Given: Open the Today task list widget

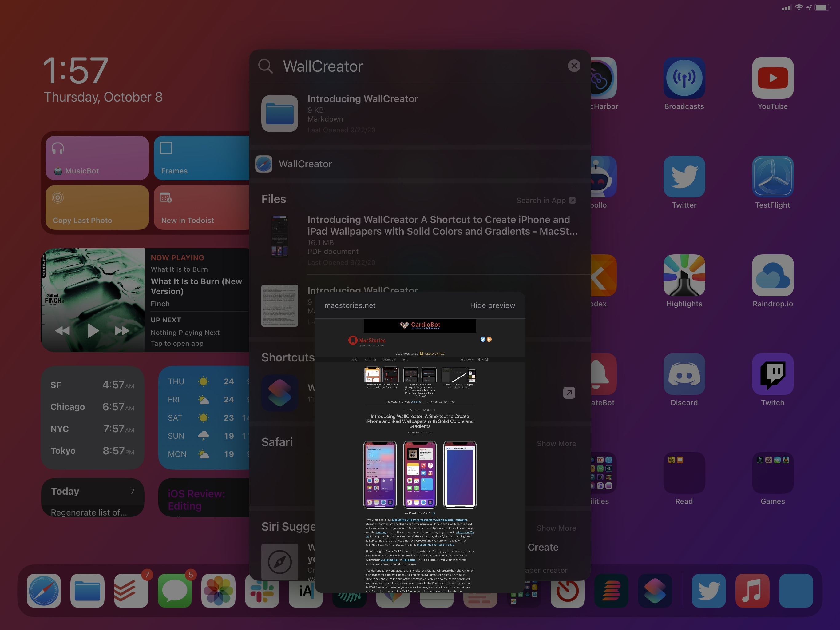Looking at the screenshot, I should click(x=93, y=497).
